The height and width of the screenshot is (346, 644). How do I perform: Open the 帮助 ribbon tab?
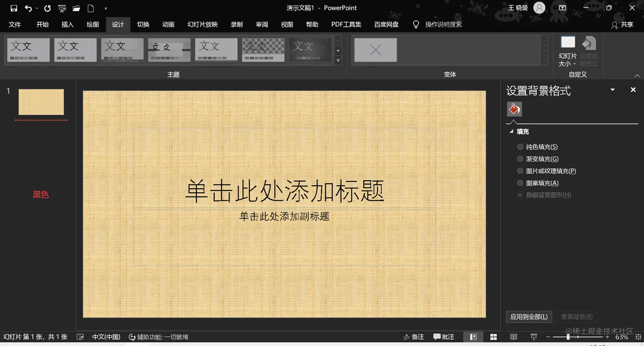(312, 24)
